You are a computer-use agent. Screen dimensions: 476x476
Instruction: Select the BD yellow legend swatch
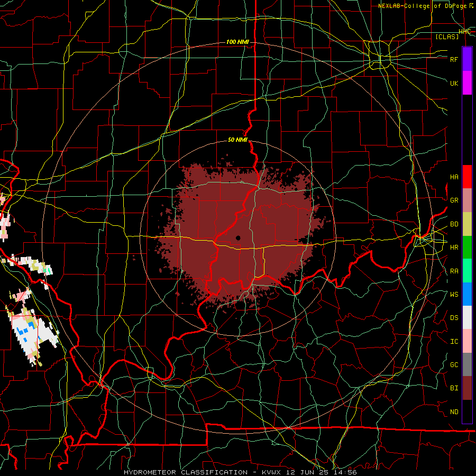[x=467, y=224]
